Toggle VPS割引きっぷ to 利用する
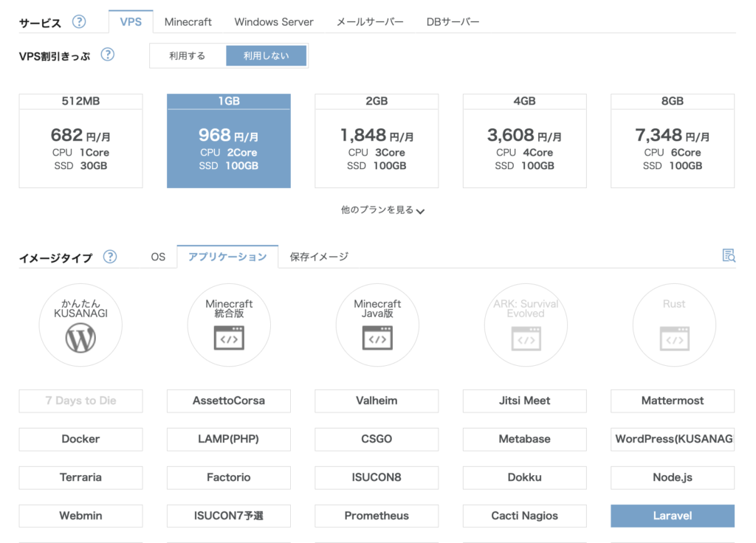 coord(188,56)
